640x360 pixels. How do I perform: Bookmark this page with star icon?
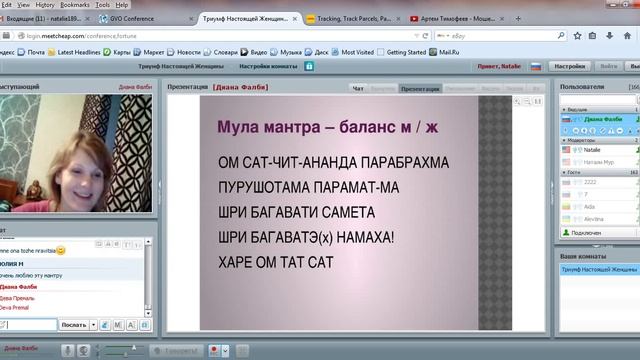click(x=577, y=36)
